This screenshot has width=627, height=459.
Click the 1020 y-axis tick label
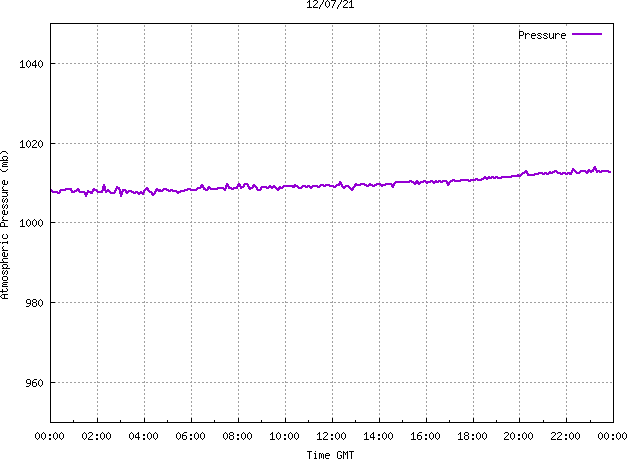coord(32,144)
